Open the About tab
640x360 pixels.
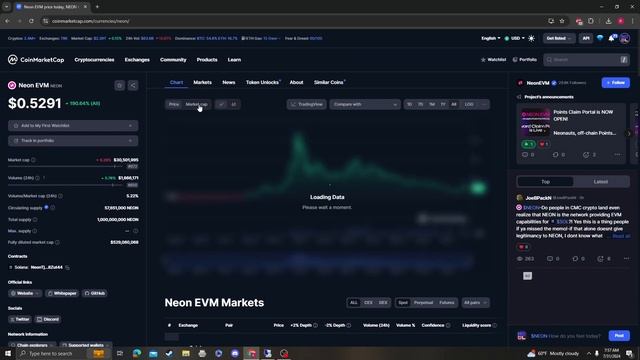click(296, 82)
